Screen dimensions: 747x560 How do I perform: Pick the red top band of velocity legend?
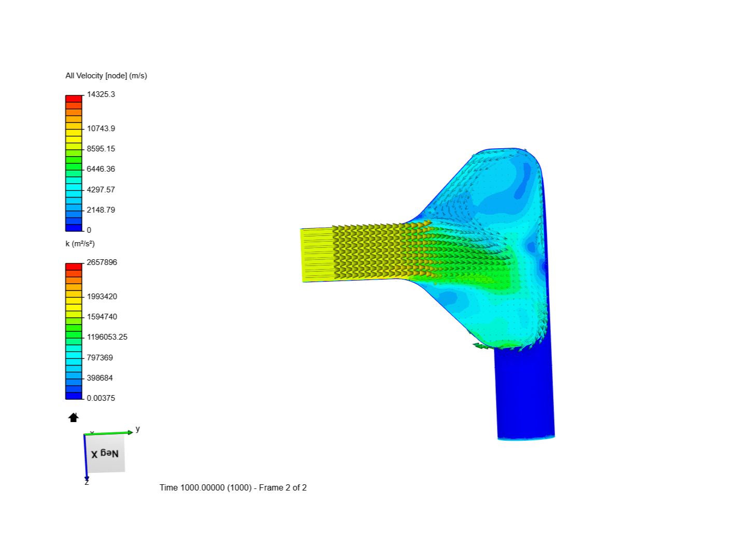coord(74,99)
